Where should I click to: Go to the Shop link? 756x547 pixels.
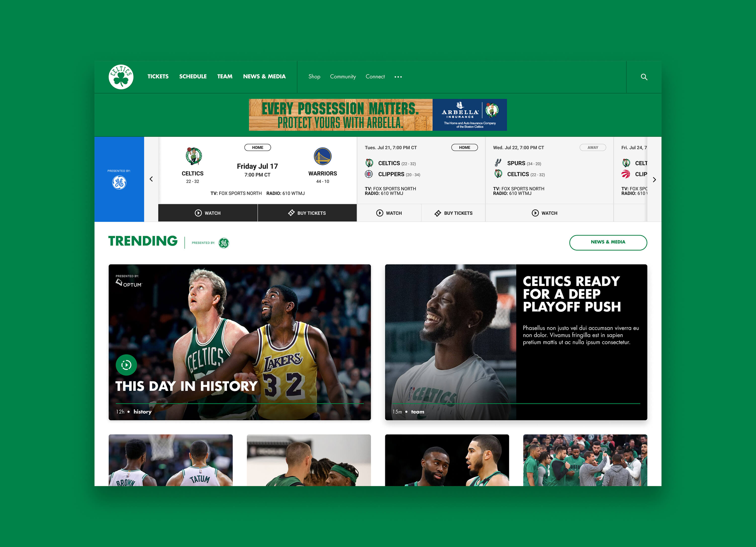[314, 77]
